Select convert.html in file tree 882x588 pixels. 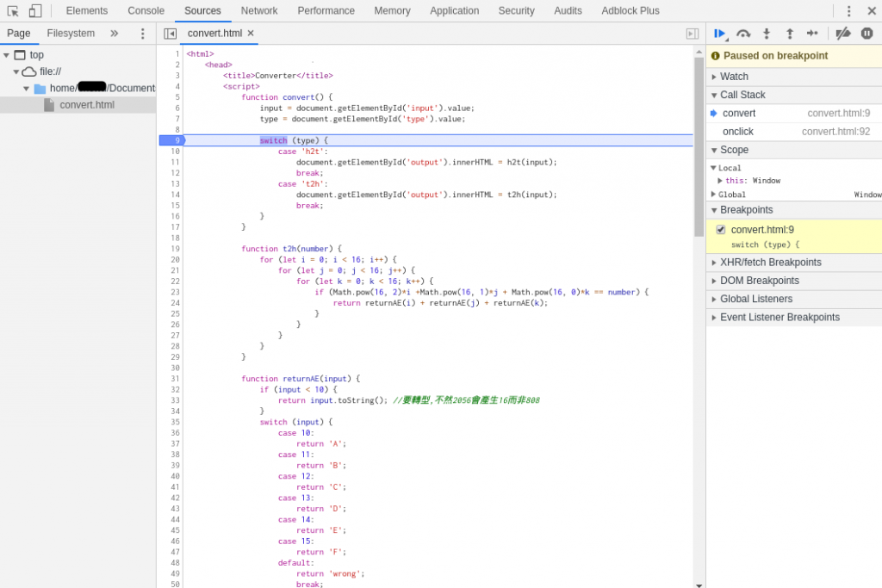pos(86,105)
